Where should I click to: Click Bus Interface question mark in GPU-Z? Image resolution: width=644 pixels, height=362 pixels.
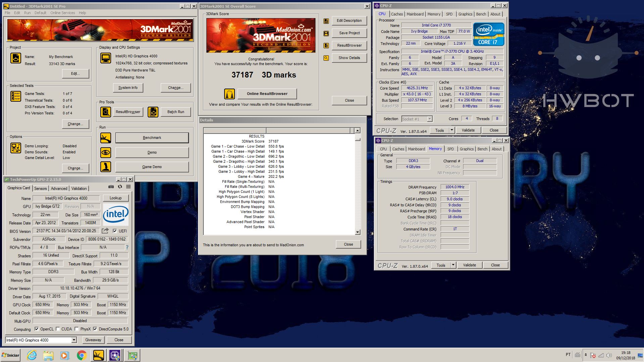coord(127,247)
